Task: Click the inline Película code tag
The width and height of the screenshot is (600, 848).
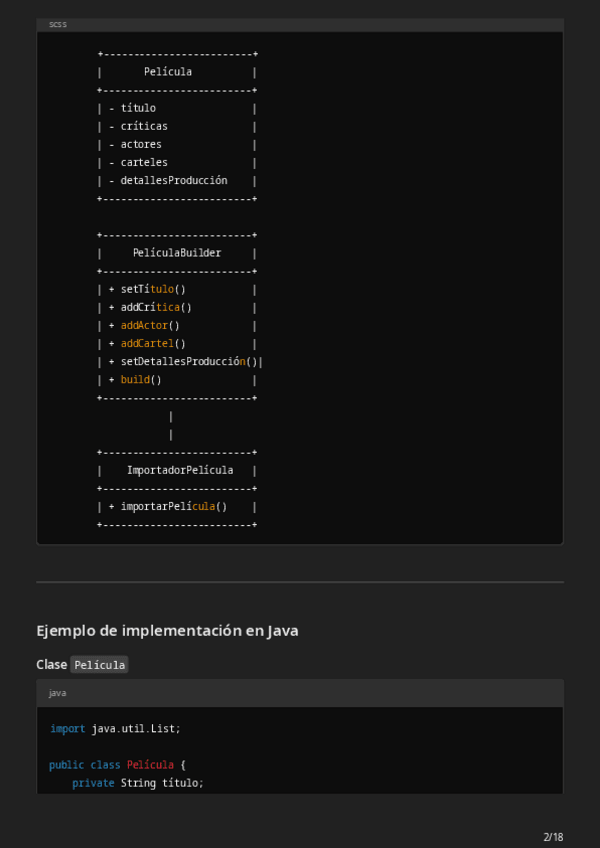Action: tap(99, 665)
